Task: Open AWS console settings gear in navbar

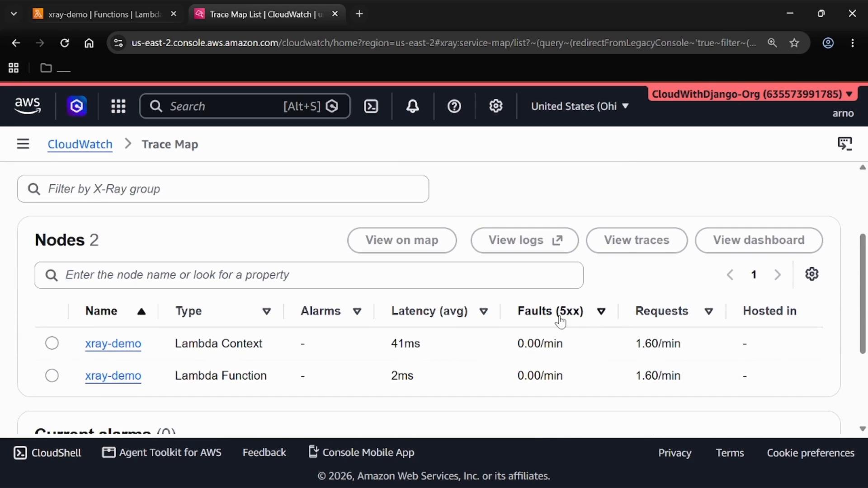Action: pyautogui.click(x=495, y=106)
